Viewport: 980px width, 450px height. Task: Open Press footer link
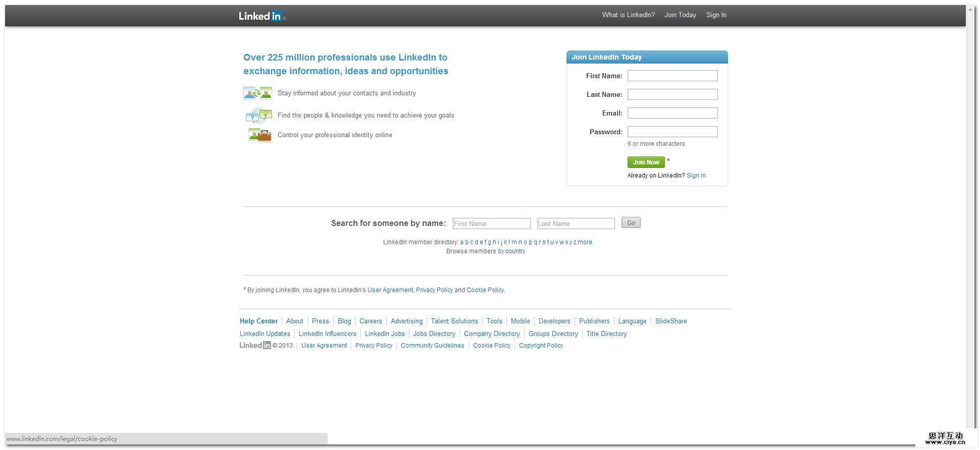click(320, 321)
